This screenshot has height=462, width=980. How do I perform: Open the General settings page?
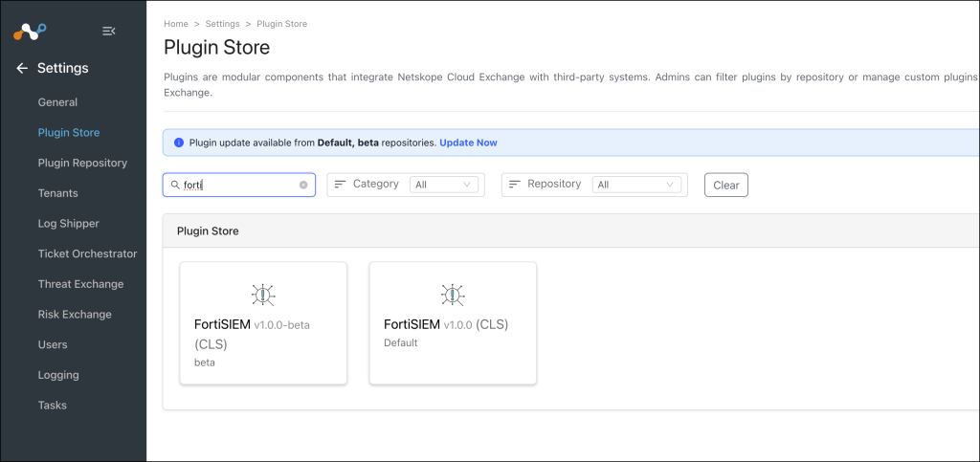pos(57,102)
